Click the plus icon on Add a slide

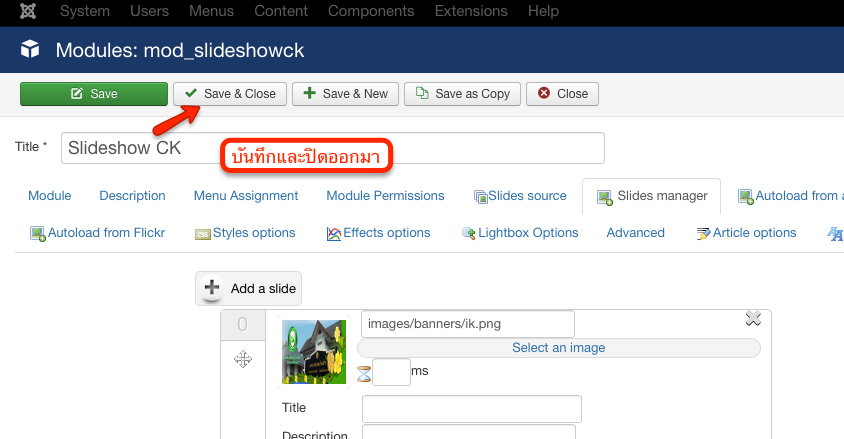click(212, 289)
